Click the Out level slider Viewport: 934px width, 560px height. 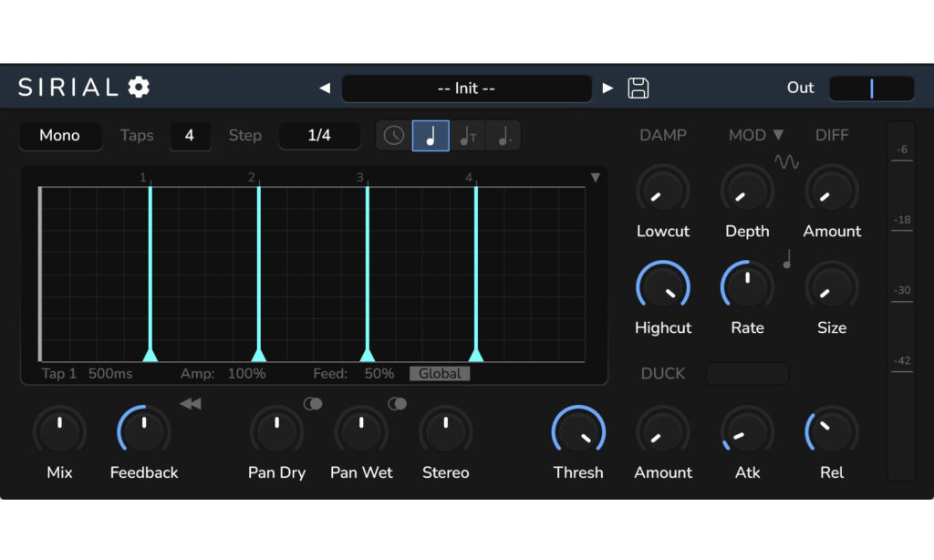click(x=871, y=88)
